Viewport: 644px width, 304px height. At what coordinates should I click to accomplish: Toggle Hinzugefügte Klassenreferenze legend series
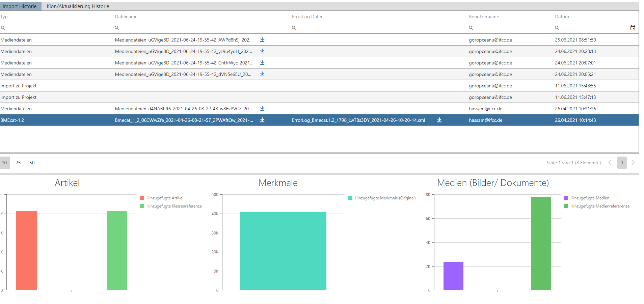point(171,206)
